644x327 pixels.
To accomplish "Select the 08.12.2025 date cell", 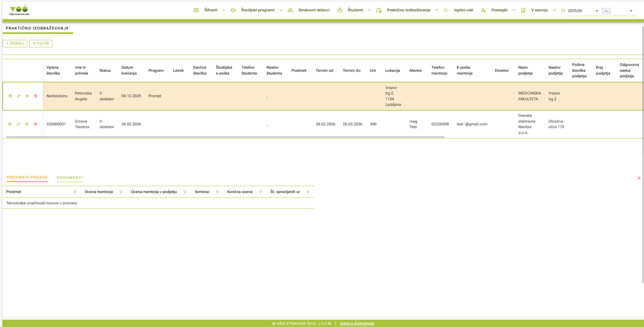I will tap(131, 96).
